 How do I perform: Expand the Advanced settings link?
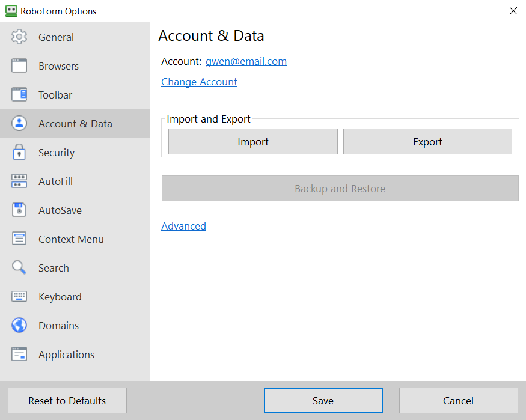[x=183, y=226]
